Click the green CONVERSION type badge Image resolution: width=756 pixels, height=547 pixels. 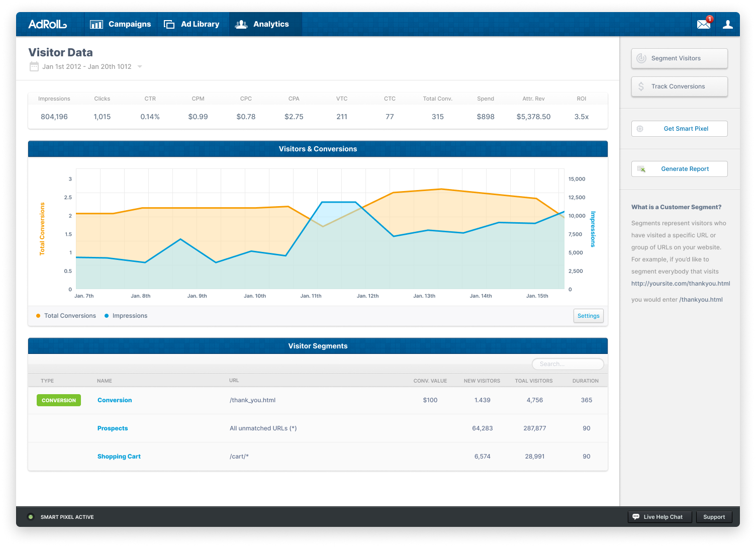[x=59, y=400]
